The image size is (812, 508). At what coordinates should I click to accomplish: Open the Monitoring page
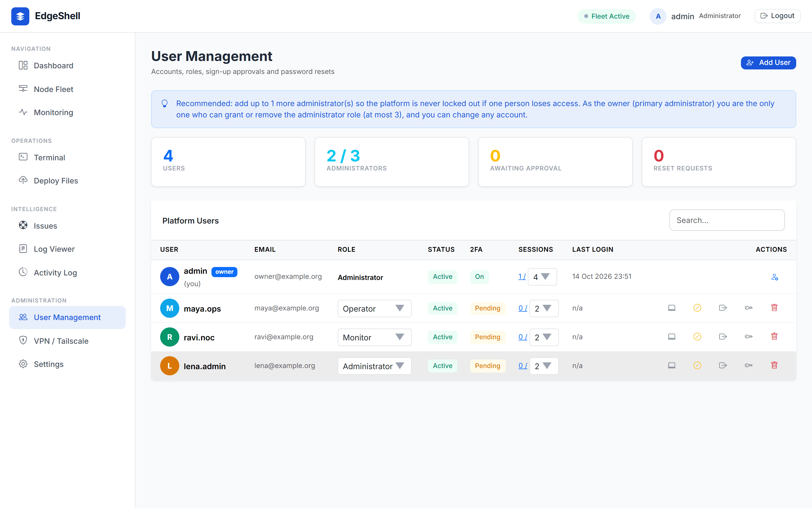[x=67, y=112]
